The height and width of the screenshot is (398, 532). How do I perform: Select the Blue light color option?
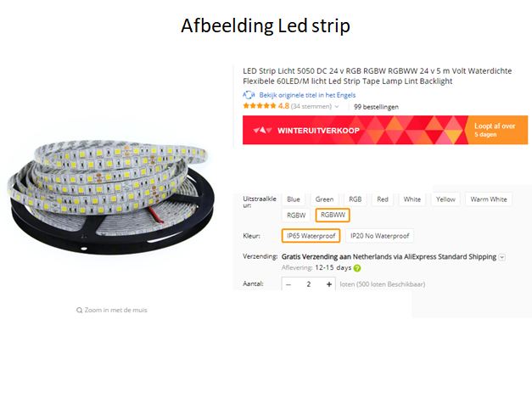tap(294, 199)
